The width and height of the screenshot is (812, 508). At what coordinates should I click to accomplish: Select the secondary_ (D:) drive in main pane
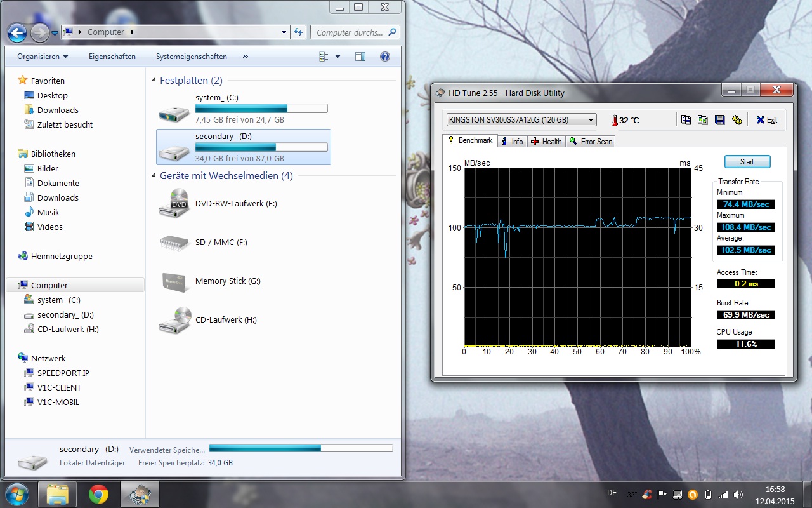(x=244, y=147)
